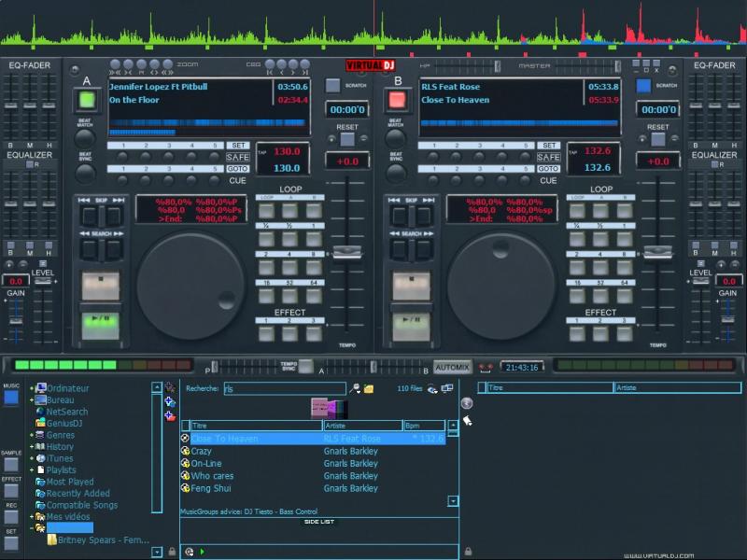Screen dimensions: 747x560
Task: Search forward on deck A
Action: tap(113, 250)
